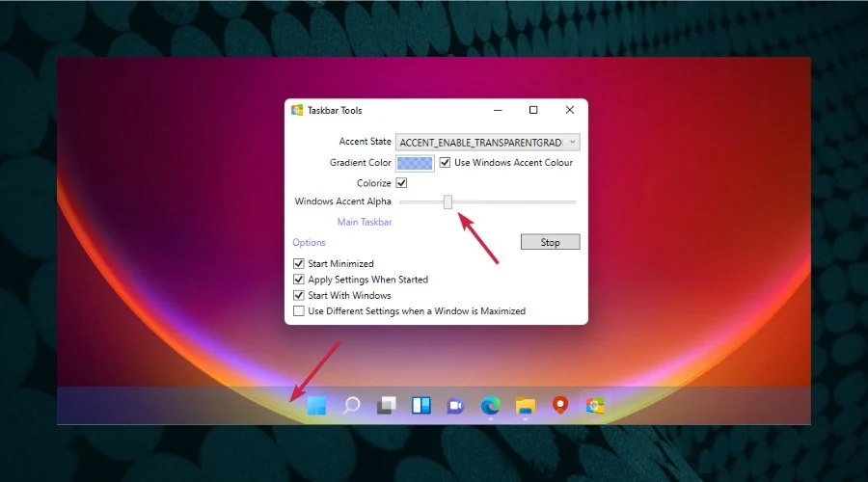Open the Gradient Color swatch picker
Viewport: 868px width, 482px height.
click(415, 163)
